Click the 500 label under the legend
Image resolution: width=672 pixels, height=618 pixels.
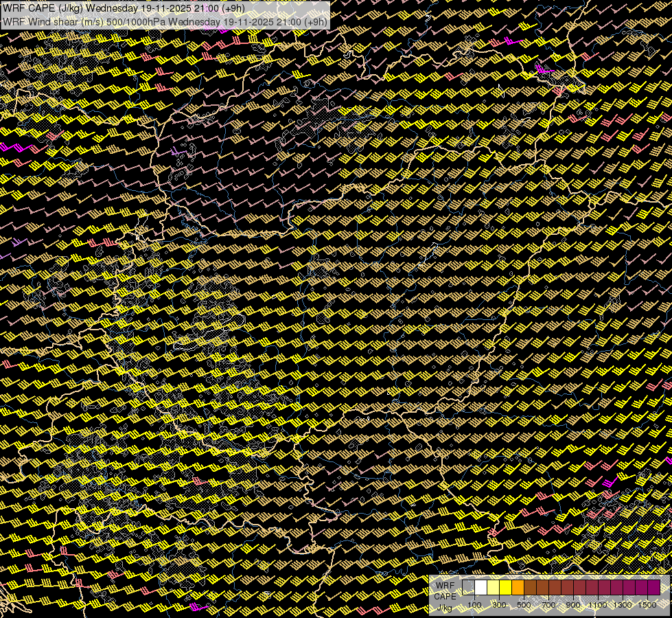[524, 605]
